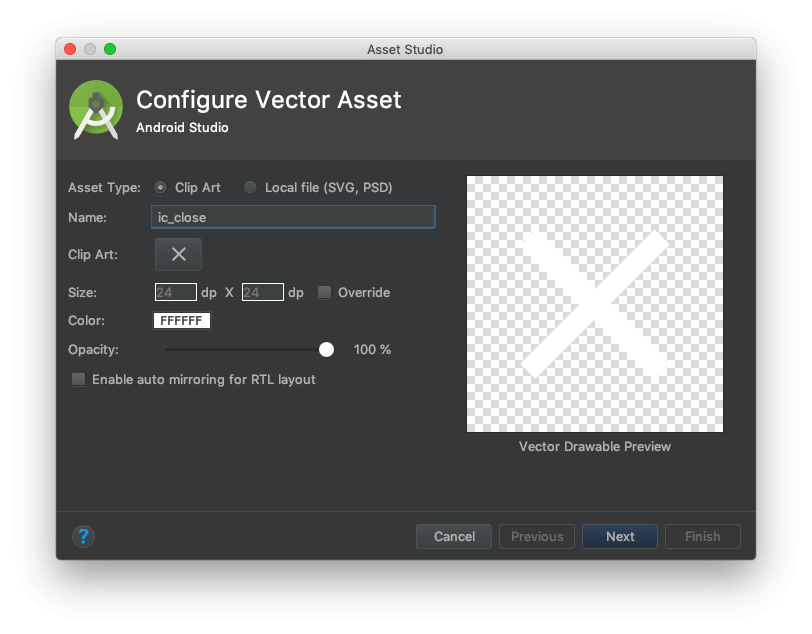Click the Asset Studio window title
812x634 pixels.
[405, 49]
